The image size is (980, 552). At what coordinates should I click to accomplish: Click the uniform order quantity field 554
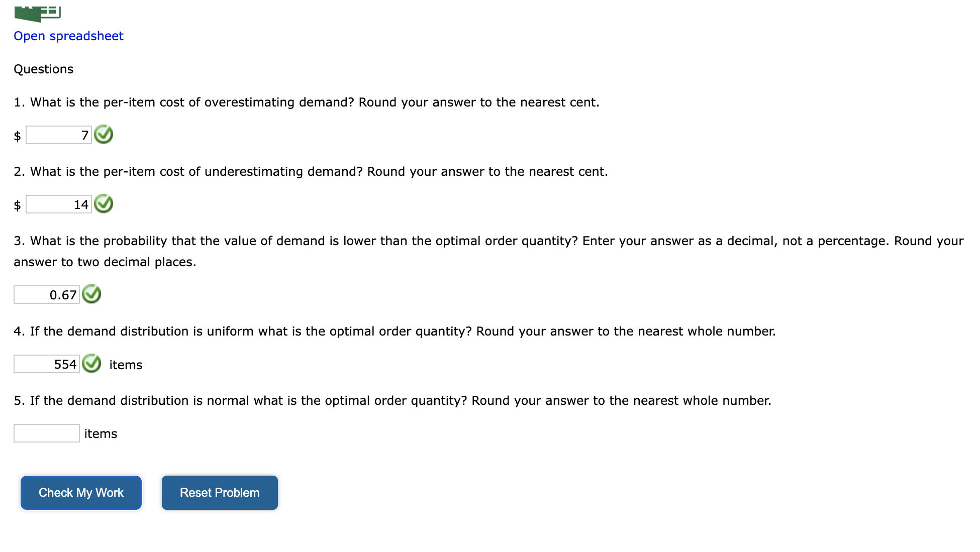pos(47,364)
